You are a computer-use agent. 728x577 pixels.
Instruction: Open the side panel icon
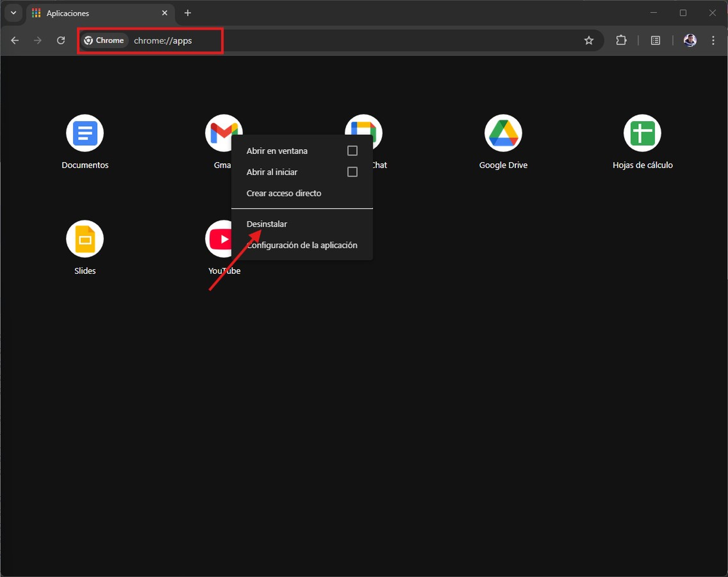[x=655, y=41]
